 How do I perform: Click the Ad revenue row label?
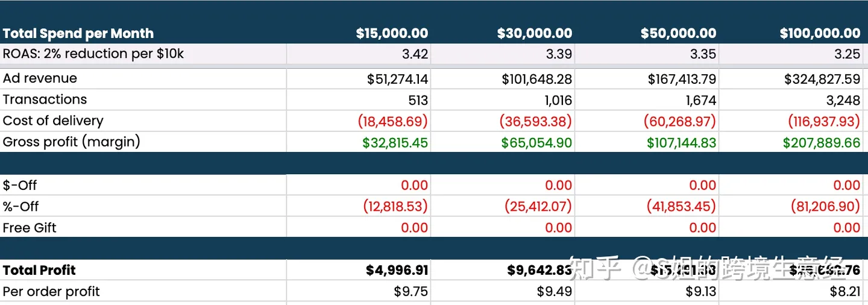coord(40,78)
